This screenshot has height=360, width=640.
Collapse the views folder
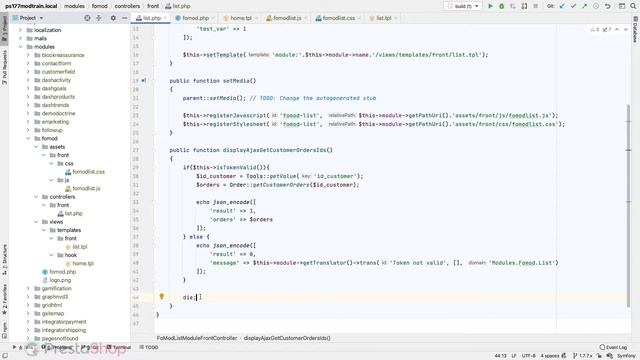pos(36,222)
